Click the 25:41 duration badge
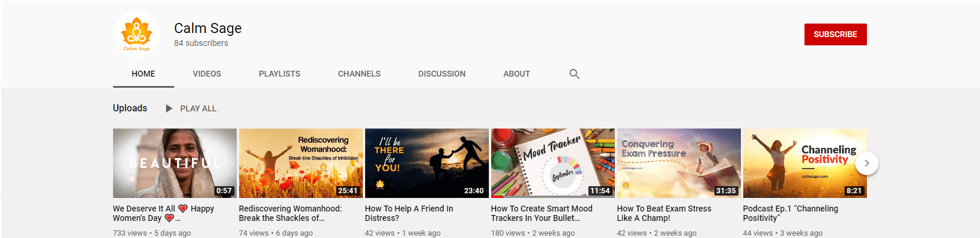Viewport: 980px width, 238px height. tap(347, 191)
